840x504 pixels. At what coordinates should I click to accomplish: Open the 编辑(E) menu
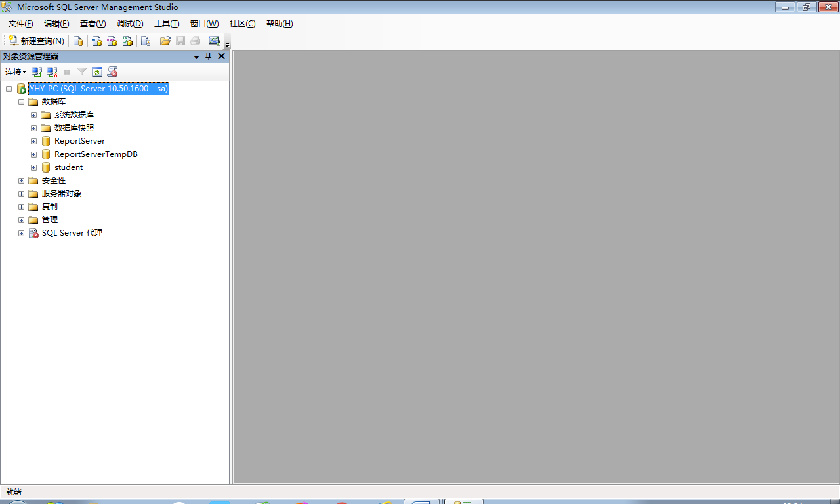[x=56, y=24]
